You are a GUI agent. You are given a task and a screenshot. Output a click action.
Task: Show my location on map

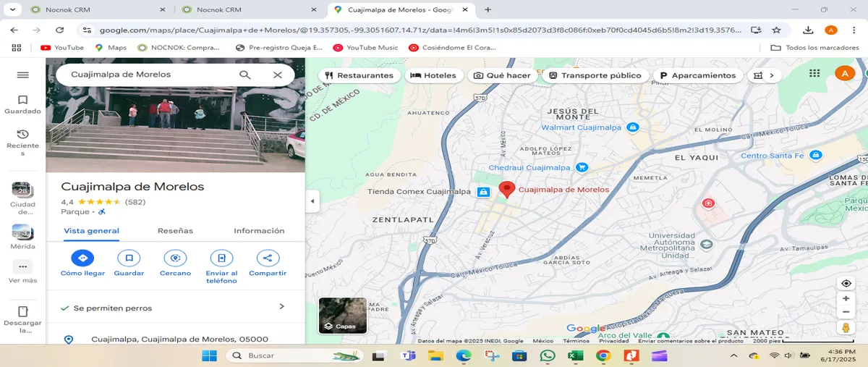846,283
